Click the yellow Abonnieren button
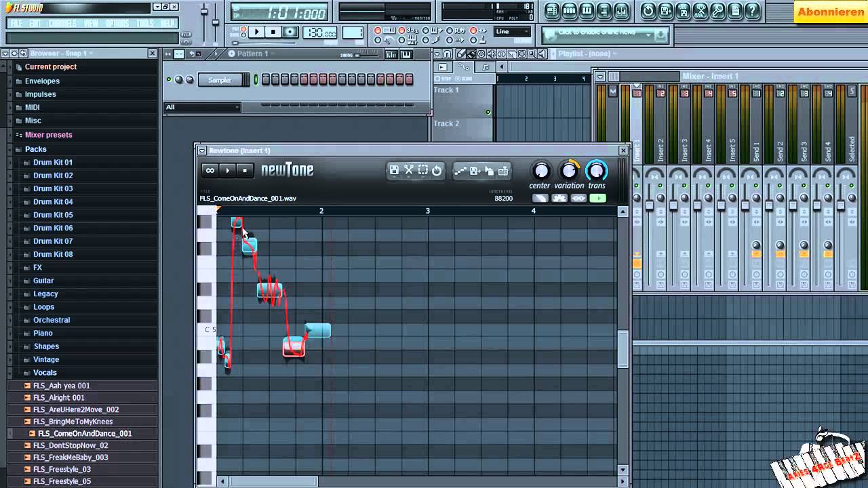 [830, 12]
